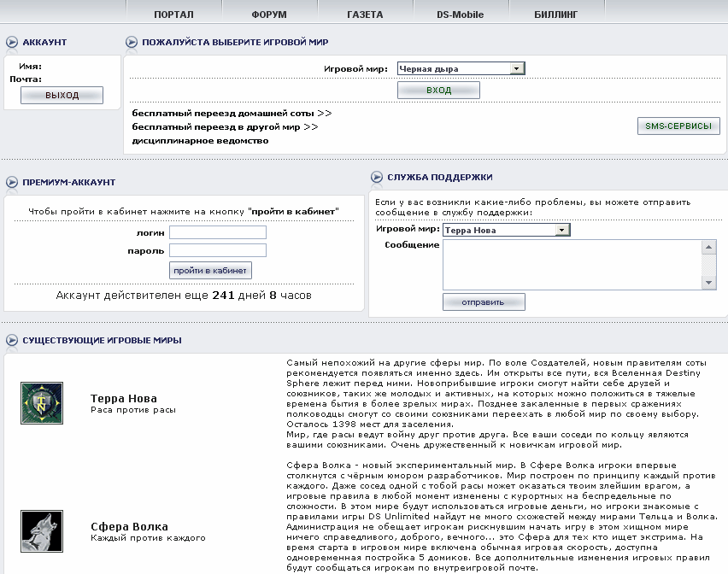This screenshot has height=574, width=728.
Task: Open the support Игровой мир dropdown showing Терра Нова
Action: [506, 230]
